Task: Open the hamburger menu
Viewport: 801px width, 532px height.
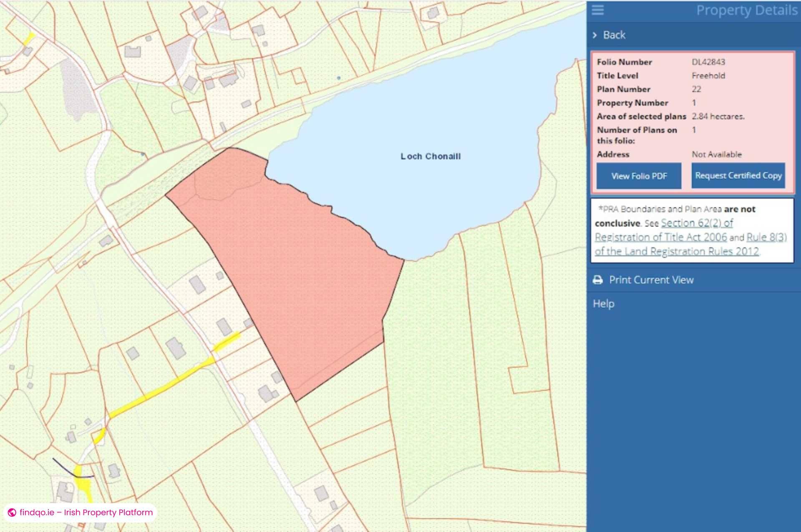Action: pos(597,10)
